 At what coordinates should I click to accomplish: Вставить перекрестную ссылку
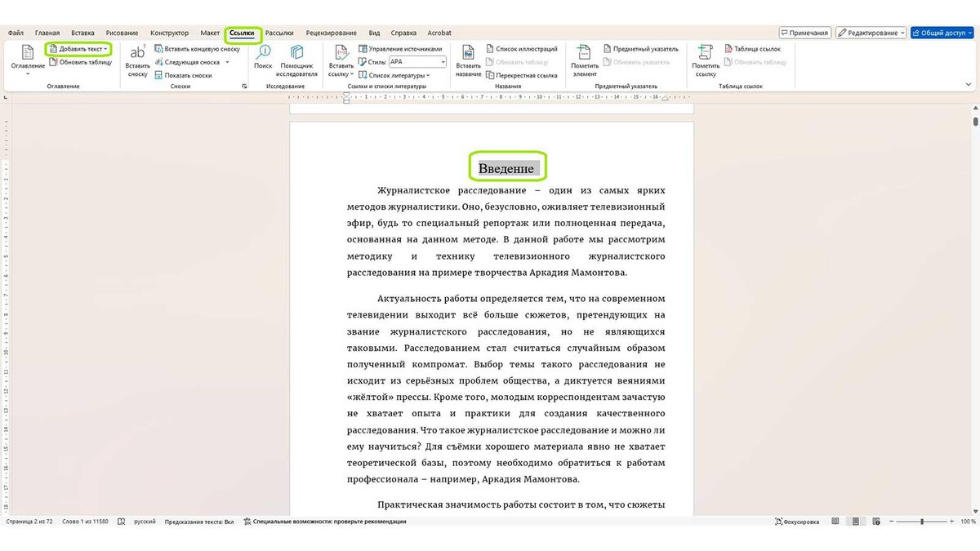tap(526, 75)
